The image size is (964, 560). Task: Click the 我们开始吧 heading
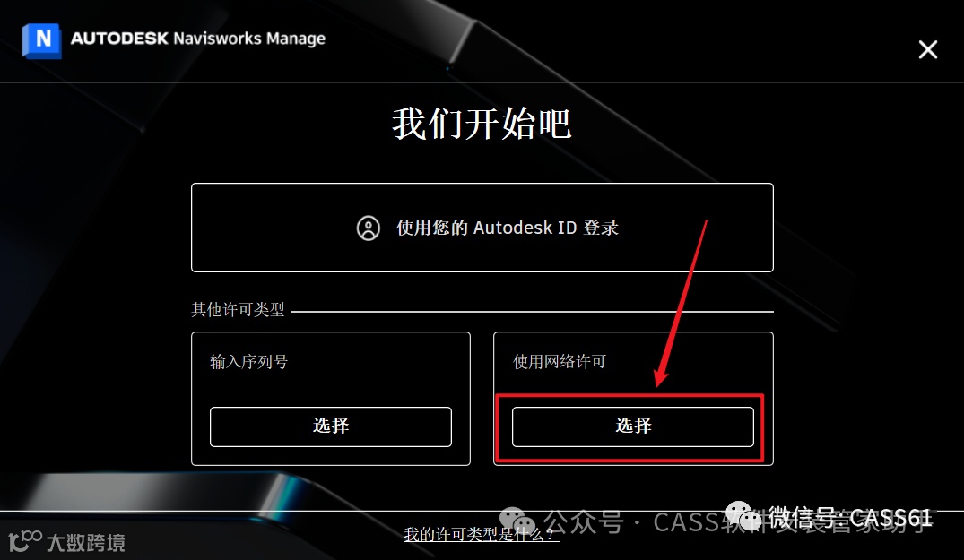482,124
